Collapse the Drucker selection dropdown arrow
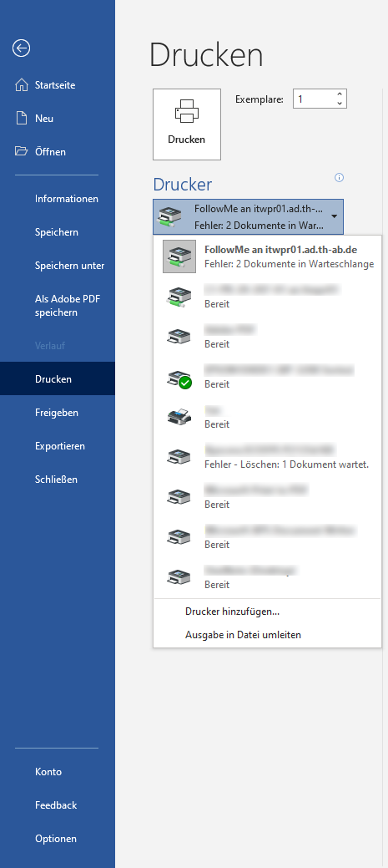The width and height of the screenshot is (388, 868). [x=334, y=216]
